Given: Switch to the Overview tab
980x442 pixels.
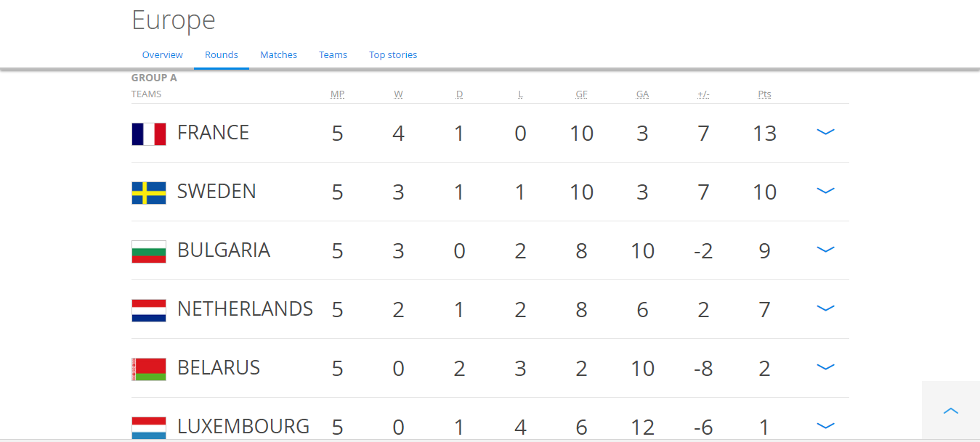Looking at the screenshot, I should [163, 55].
